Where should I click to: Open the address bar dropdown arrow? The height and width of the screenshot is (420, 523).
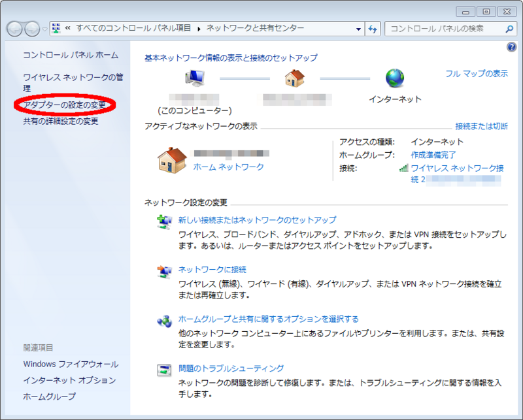359,29
